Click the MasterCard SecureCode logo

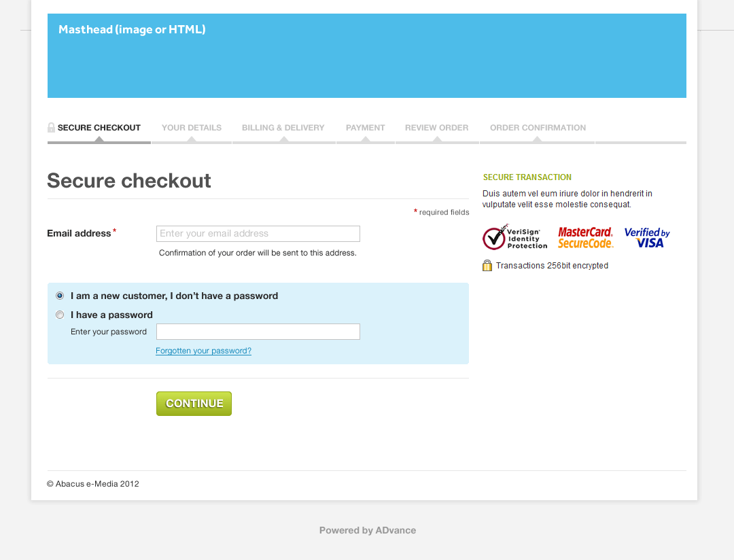pyautogui.click(x=585, y=237)
